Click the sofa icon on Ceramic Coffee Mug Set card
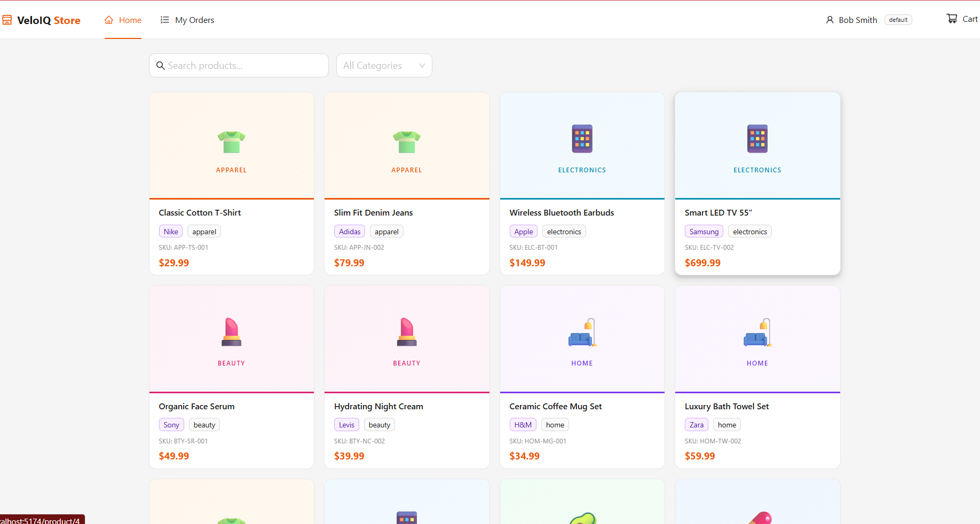The width and height of the screenshot is (980, 524). [x=582, y=332]
